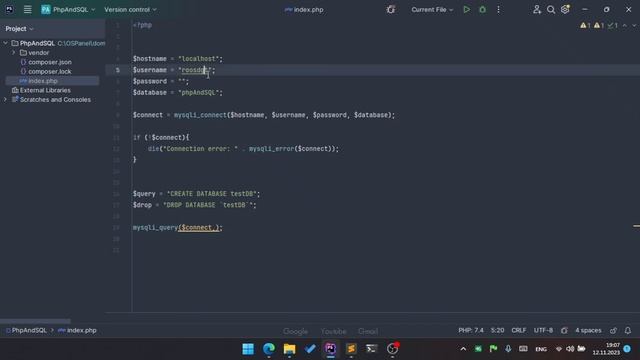Open File Explorer from taskbar
Image resolution: width=640 pixels, height=360 pixels.
tap(289, 349)
